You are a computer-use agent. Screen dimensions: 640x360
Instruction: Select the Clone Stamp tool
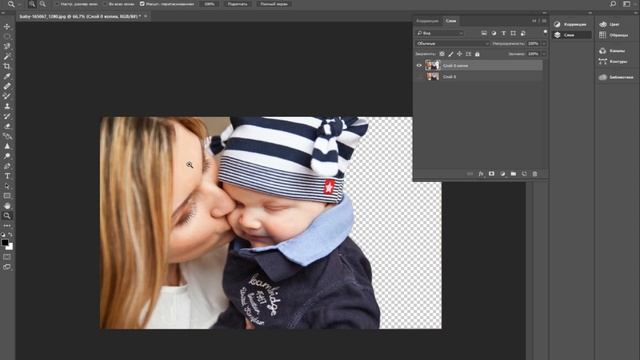(7, 106)
